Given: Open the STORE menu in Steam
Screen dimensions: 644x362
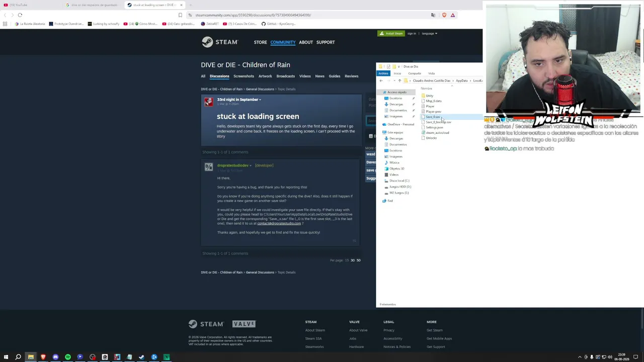Looking at the screenshot, I should pyautogui.click(x=260, y=42).
